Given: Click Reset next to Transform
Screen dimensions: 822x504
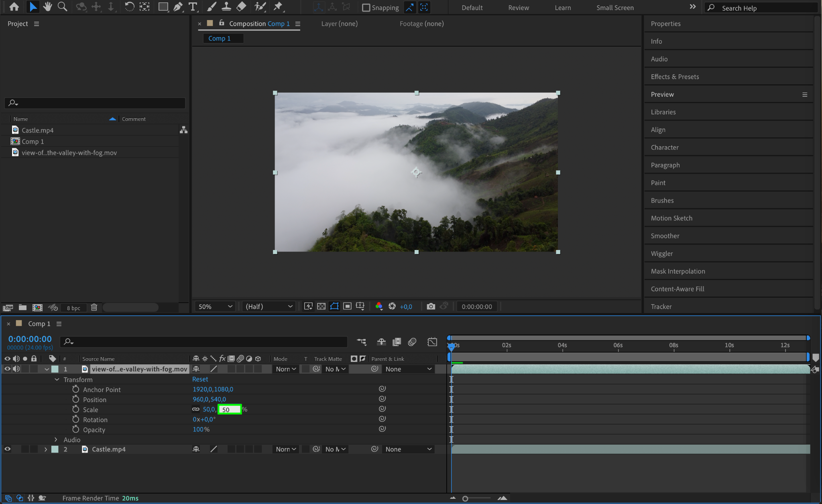Looking at the screenshot, I should [200, 379].
